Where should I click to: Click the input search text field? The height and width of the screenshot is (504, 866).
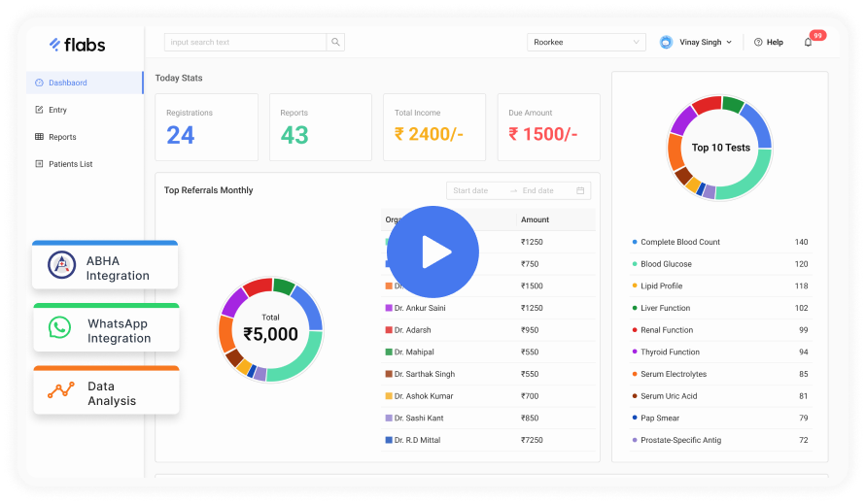(x=245, y=43)
